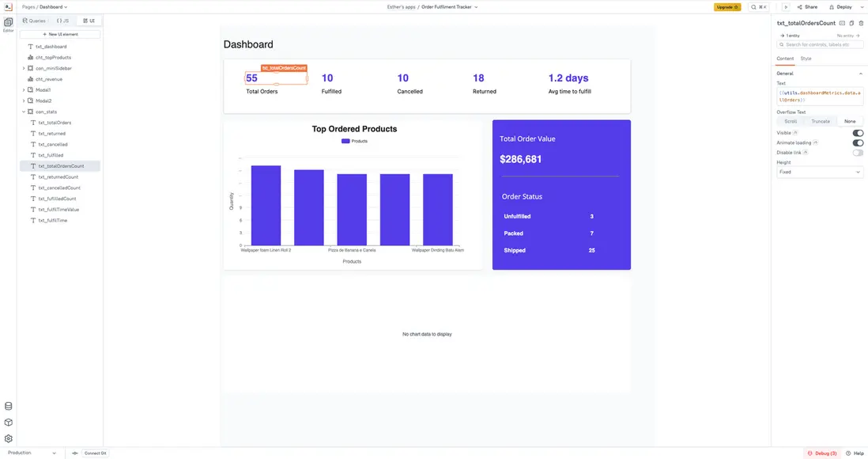
Task: Enable the Disable link toggle
Action: [x=859, y=152]
